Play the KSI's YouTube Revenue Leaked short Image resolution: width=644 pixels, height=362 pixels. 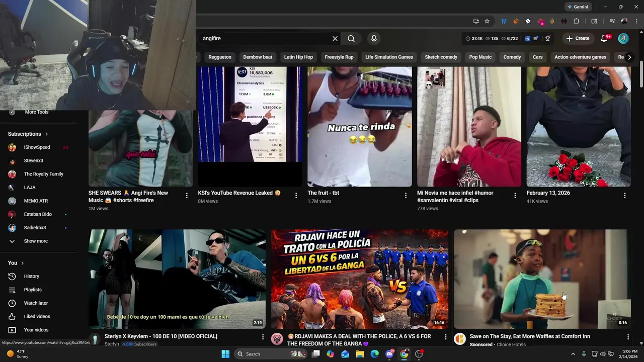[250, 126]
